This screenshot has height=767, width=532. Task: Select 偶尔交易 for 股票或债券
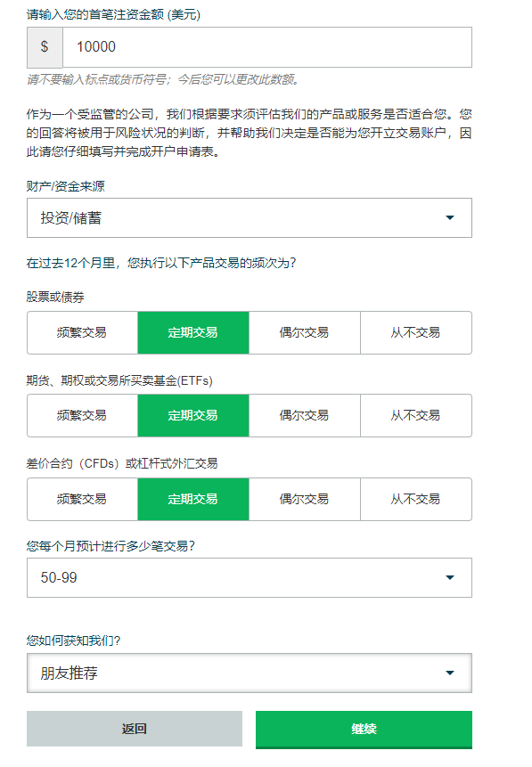click(304, 332)
